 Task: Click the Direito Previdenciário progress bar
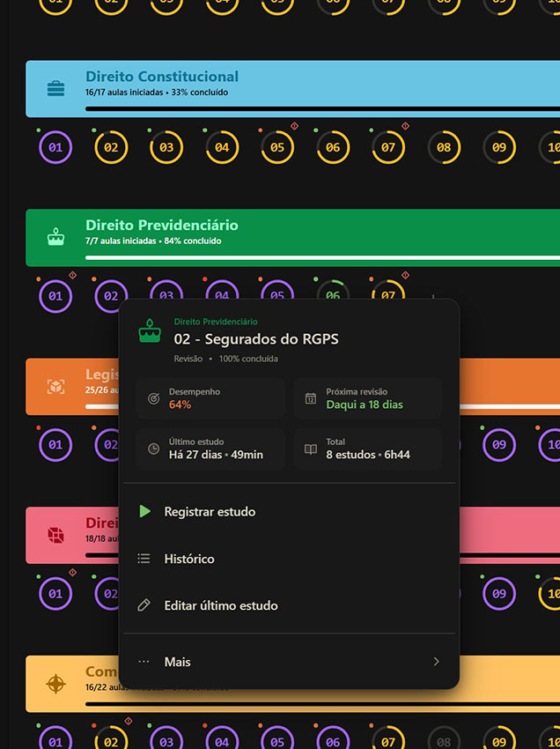(323, 258)
